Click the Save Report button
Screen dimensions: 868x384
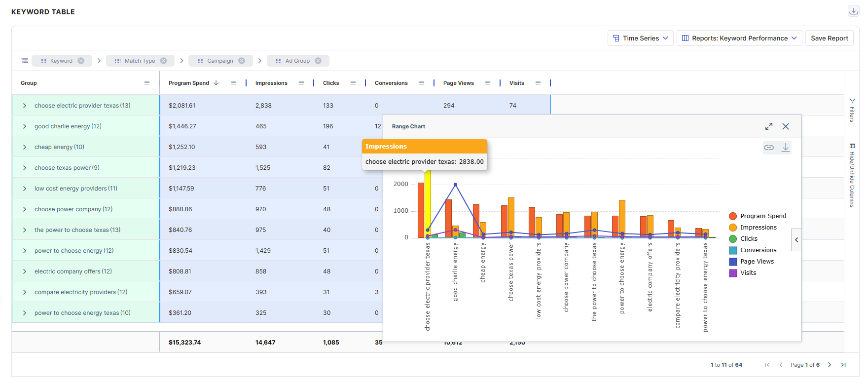[829, 38]
